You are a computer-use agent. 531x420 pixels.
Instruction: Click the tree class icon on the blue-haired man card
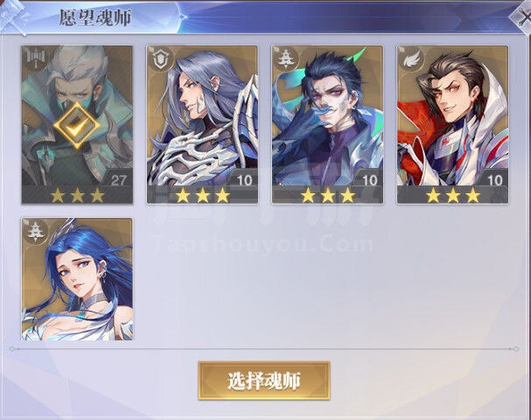286,58
